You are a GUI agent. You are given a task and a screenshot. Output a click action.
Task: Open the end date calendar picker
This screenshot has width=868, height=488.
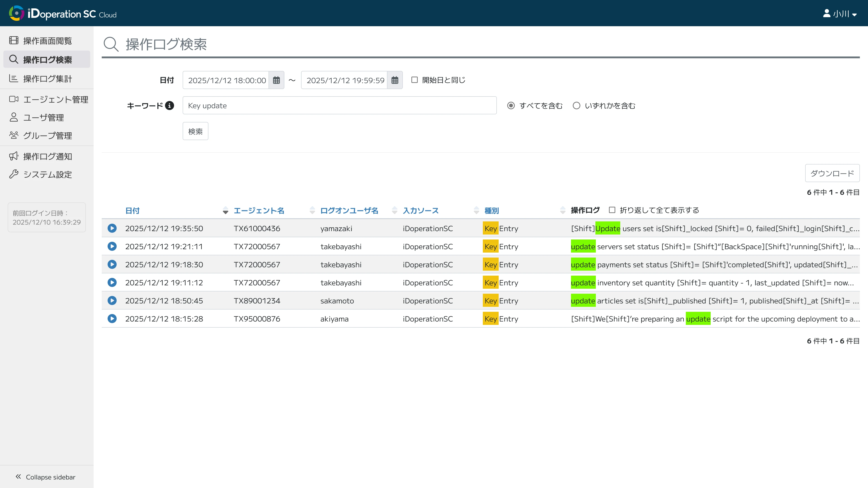[395, 80]
